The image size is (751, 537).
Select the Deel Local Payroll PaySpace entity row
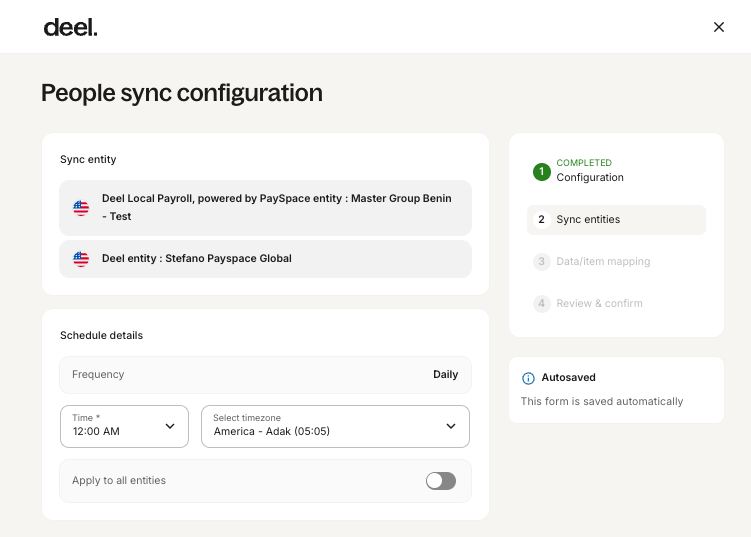pyautogui.click(x=265, y=208)
